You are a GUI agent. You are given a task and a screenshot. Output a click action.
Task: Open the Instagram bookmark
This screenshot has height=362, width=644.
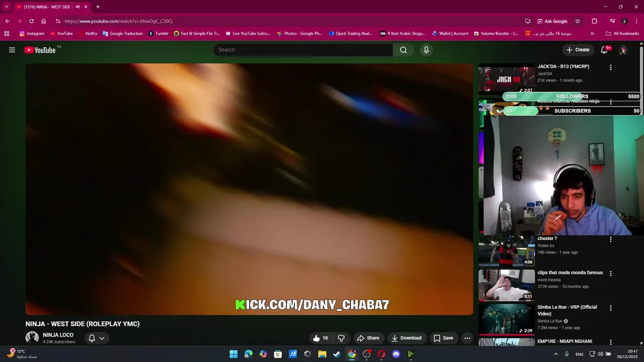32,34
